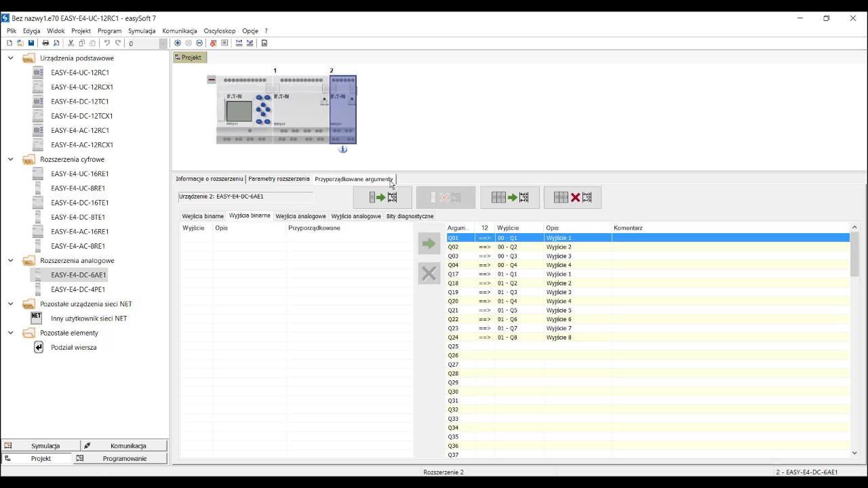This screenshot has height=488, width=868.
Task: Collapse the Urządzenia podstawowe tree node
Action: click(11, 58)
